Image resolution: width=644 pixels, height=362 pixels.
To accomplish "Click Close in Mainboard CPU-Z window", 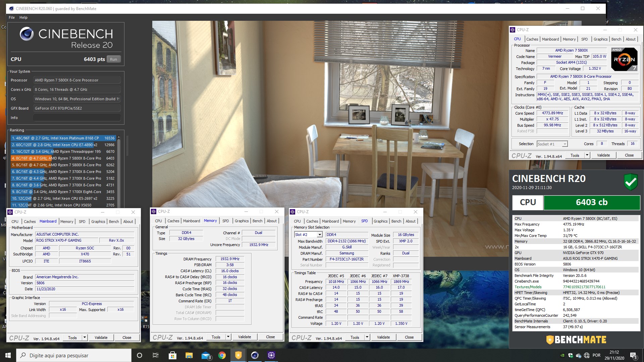I will (127, 338).
